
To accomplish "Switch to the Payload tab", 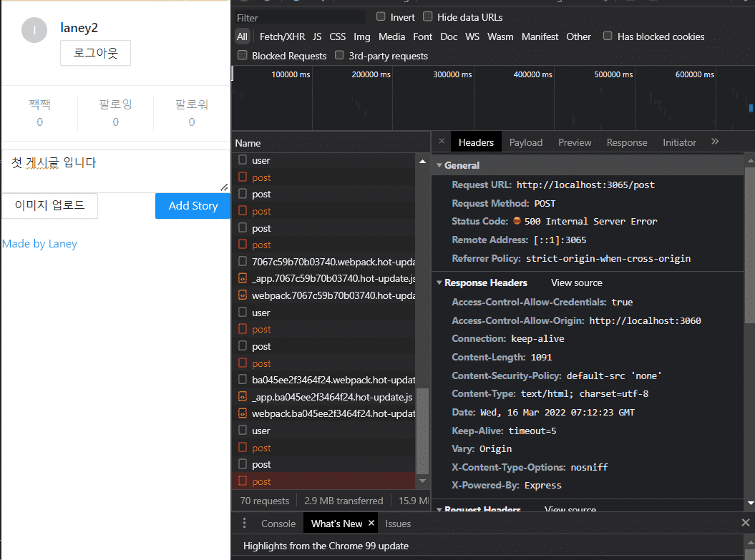I will coord(526,142).
